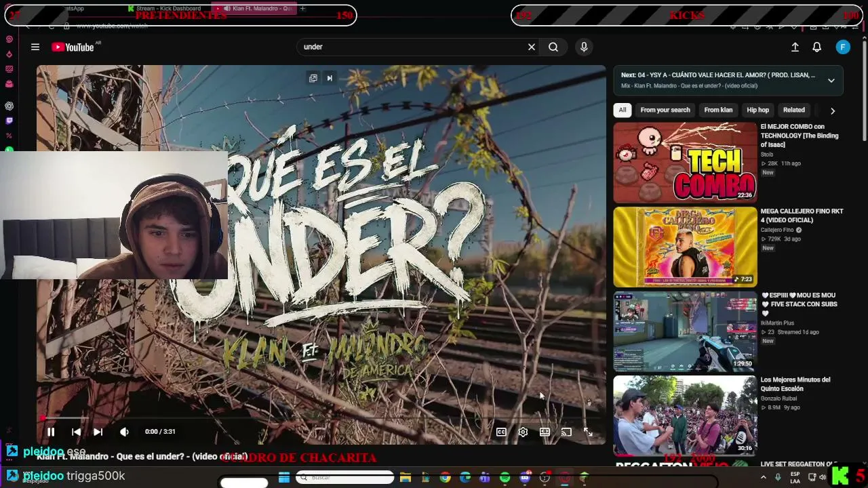Expand the Next up mix panel
The height and width of the screenshot is (488, 868).
click(x=831, y=80)
